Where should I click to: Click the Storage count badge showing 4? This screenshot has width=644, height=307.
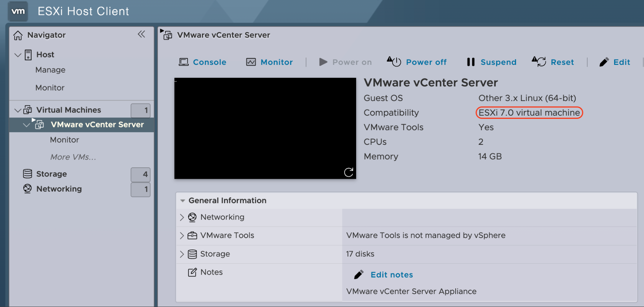[x=140, y=174]
